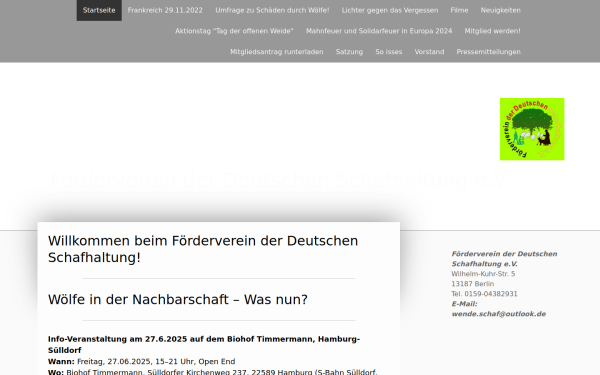Open Lichter gegen das Vergessen
This screenshot has height=375, width=600.
(x=390, y=10)
